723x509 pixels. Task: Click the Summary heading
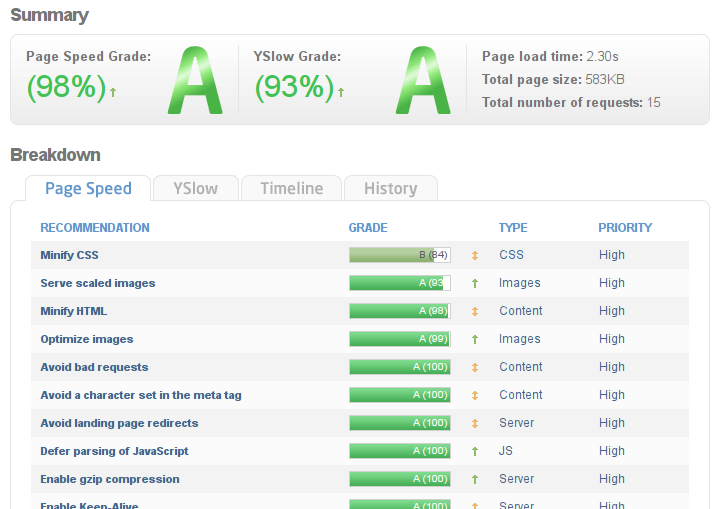tap(49, 15)
